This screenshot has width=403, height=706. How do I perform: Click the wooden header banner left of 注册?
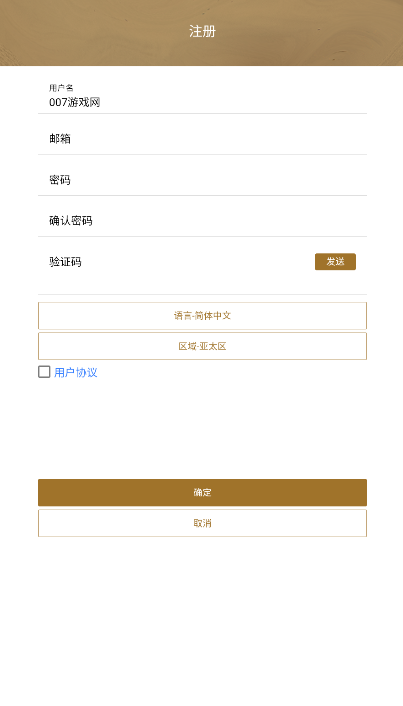click(92, 32)
